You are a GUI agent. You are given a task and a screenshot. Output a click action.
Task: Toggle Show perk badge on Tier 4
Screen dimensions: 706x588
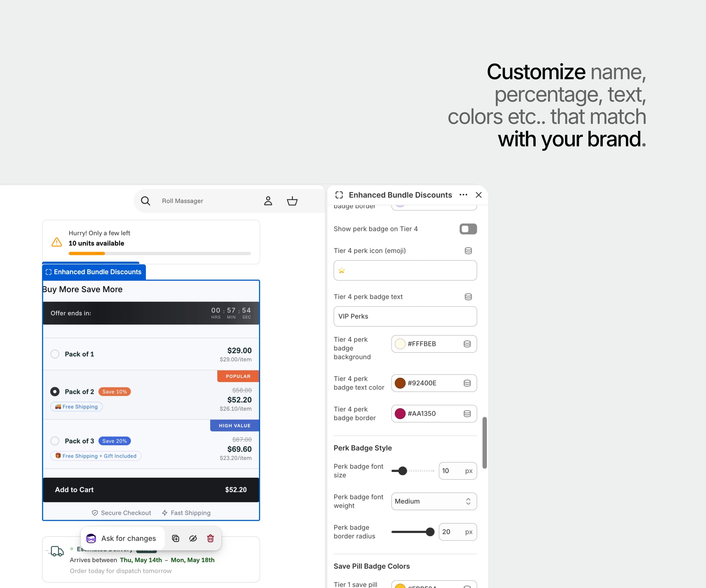(468, 229)
